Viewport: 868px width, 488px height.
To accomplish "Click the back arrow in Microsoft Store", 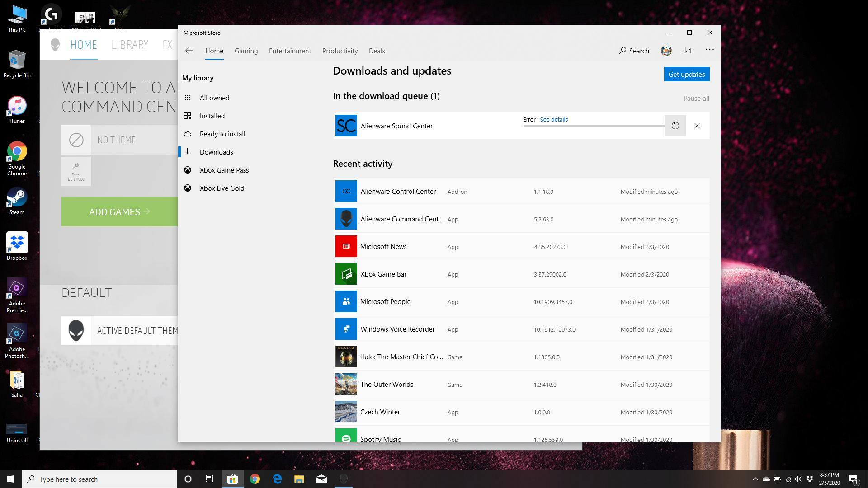I will click(189, 51).
